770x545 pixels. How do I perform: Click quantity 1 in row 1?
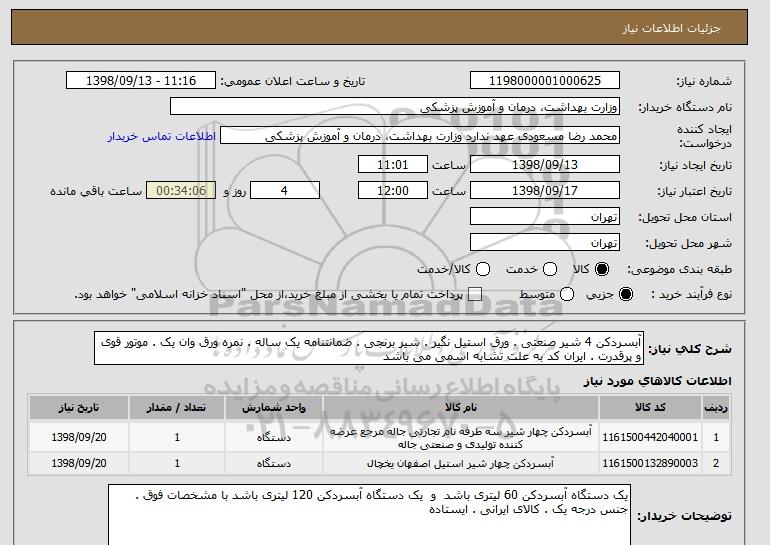[177, 437]
